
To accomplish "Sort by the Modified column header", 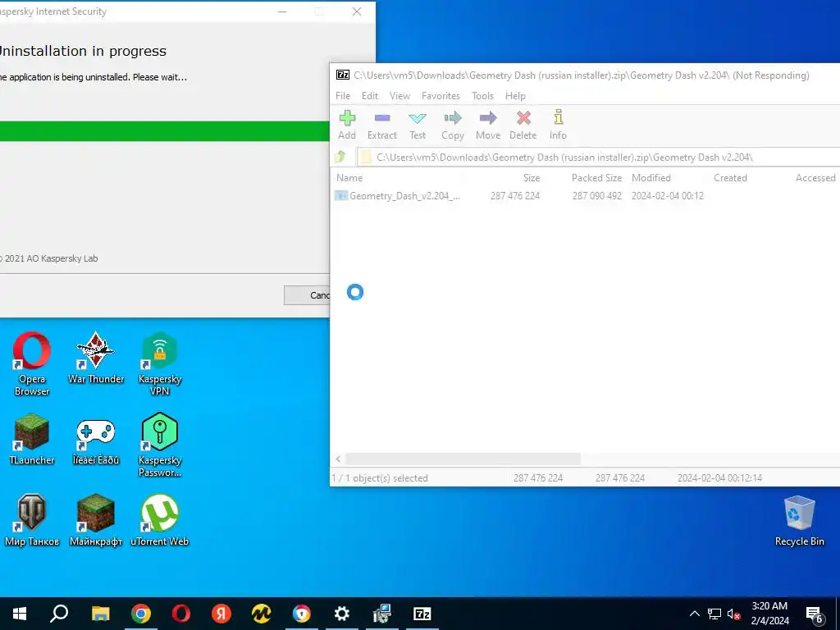I will (651, 178).
